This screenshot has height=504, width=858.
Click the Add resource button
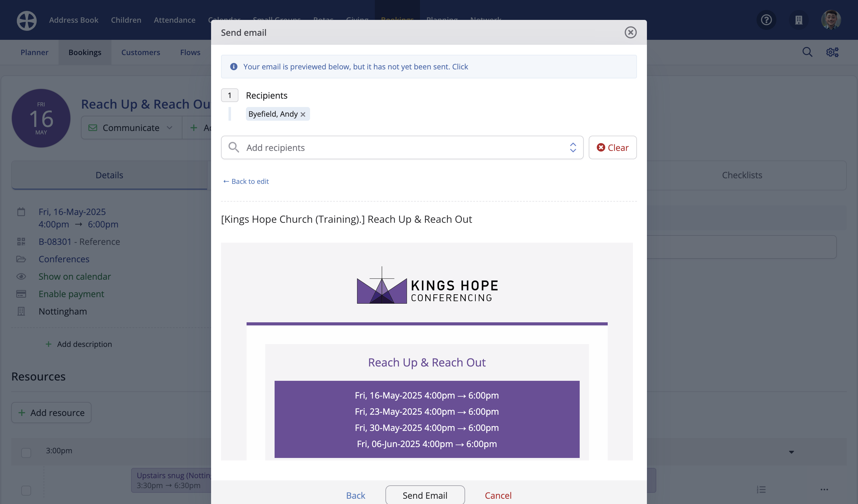tap(51, 413)
